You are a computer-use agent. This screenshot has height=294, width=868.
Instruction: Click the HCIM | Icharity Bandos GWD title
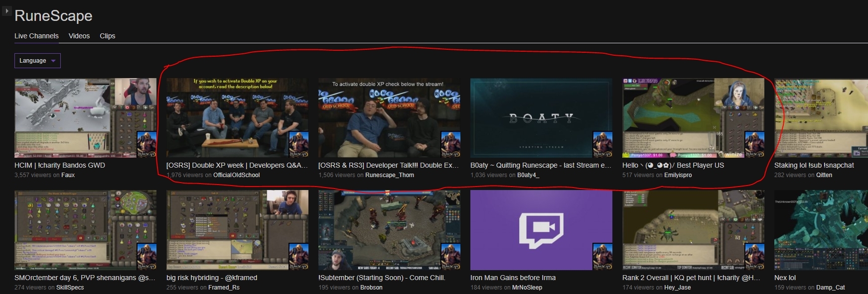pos(60,165)
